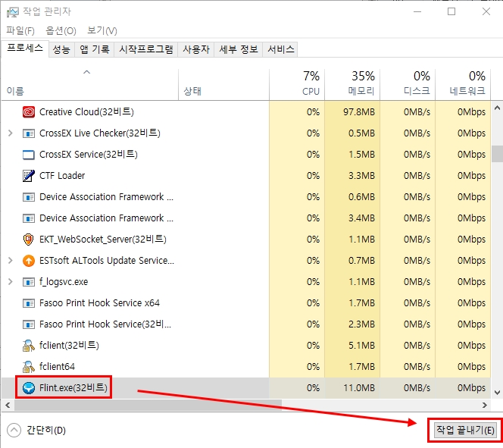Sort by the 이름 column header

[x=90, y=84]
